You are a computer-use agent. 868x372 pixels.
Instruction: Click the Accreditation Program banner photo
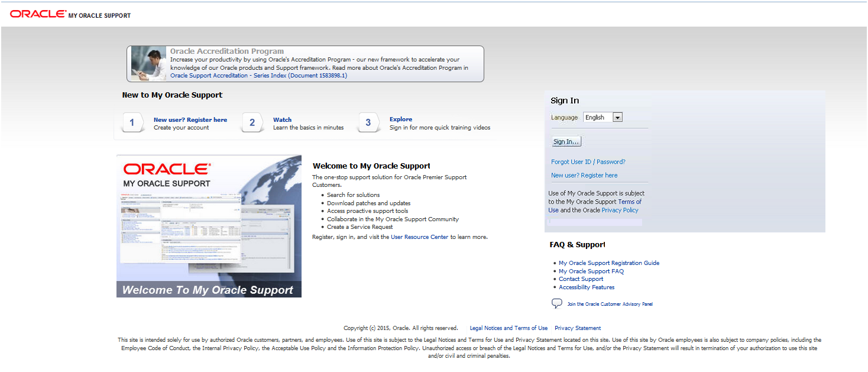(x=148, y=63)
